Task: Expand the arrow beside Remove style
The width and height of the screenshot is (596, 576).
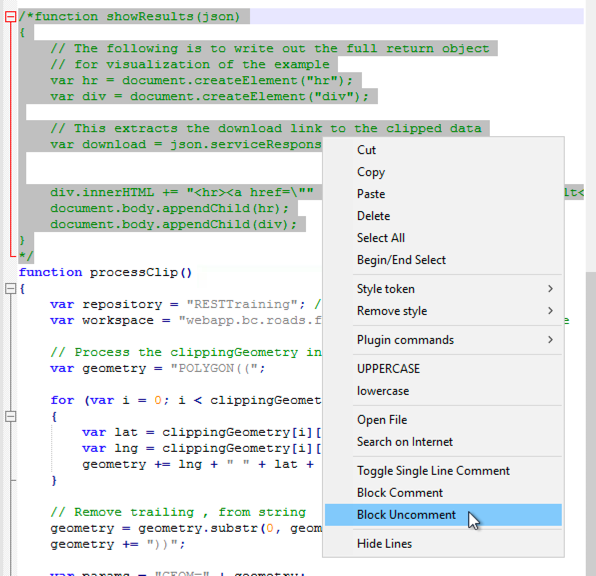Action: 550,311
